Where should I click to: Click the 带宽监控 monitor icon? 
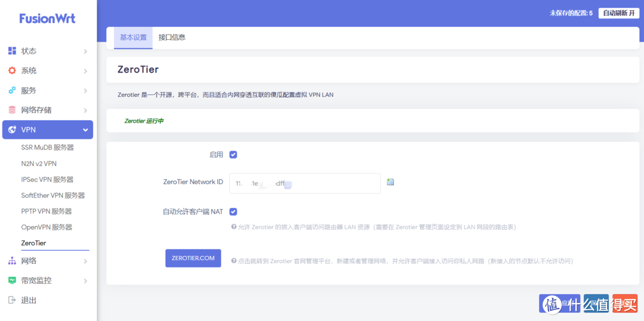13,281
